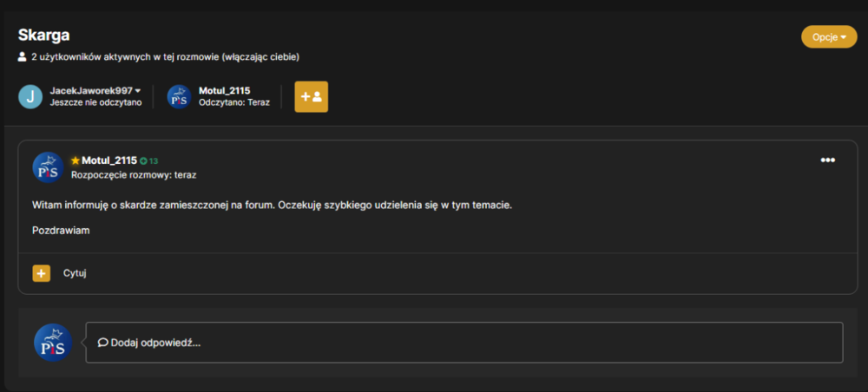Image resolution: width=868 pixels, height=392 pixels.
Task: Click your avatar beside the reply box
Action: pos(53,343)
